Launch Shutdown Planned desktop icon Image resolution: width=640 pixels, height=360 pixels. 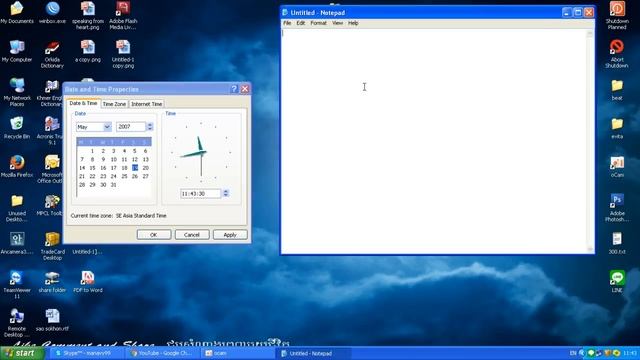click(x=617, y=16)
